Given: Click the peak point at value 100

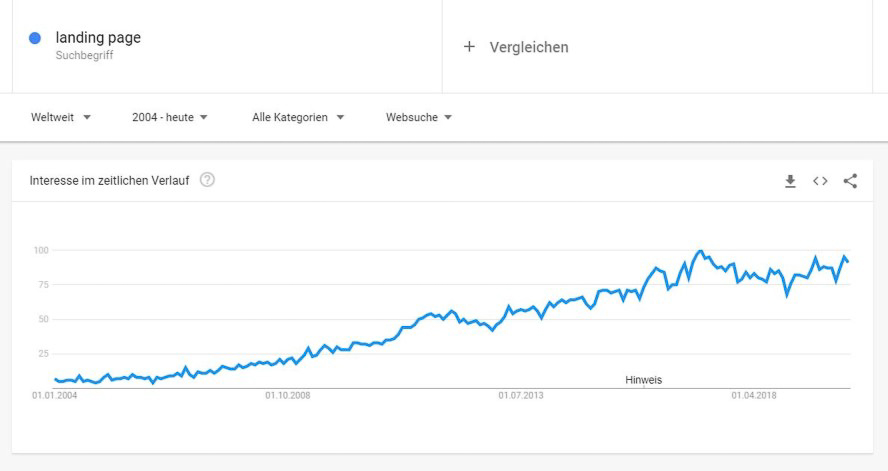Looking at the screenshot, I should tap(701, 250).
